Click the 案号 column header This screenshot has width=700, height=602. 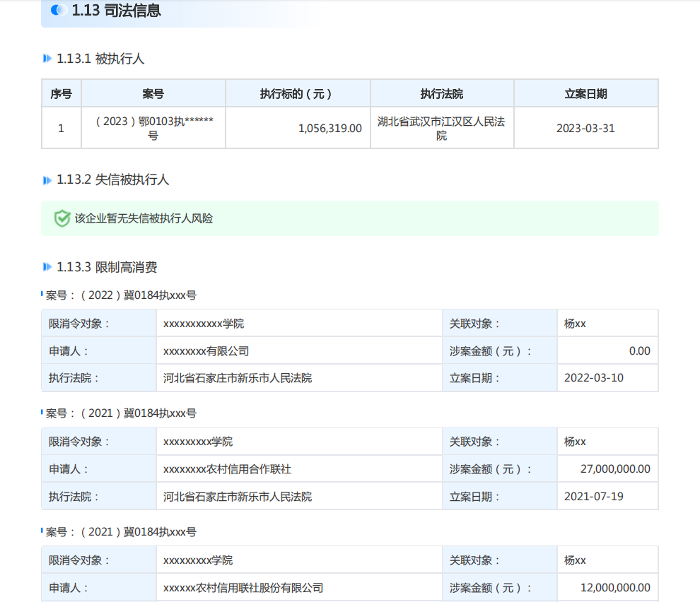coord(153,93)
